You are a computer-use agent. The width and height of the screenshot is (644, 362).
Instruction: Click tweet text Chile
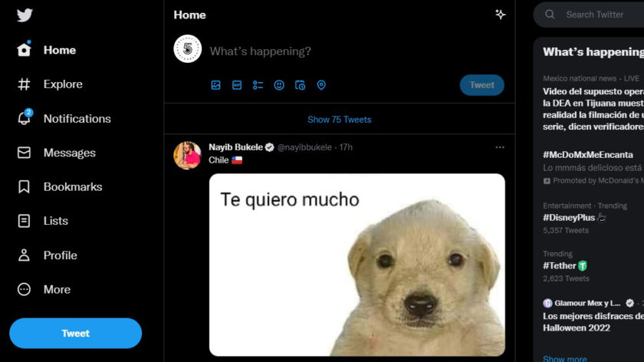click(219, 160)
